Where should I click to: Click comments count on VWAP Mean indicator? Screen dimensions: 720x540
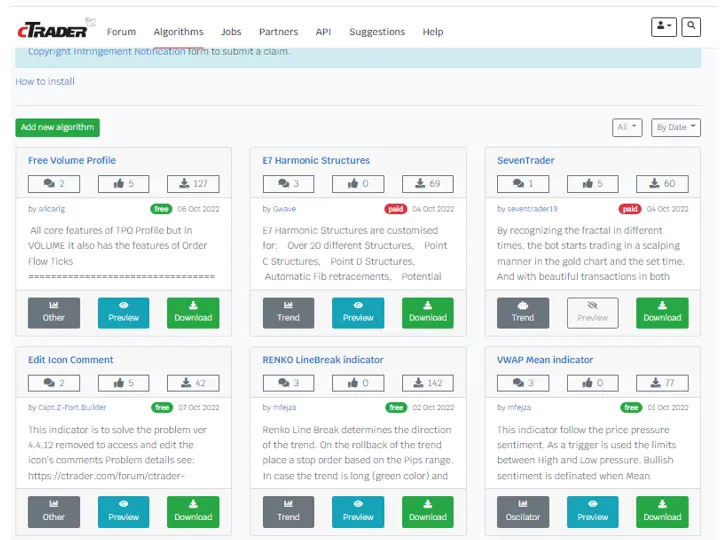point(523,383)
